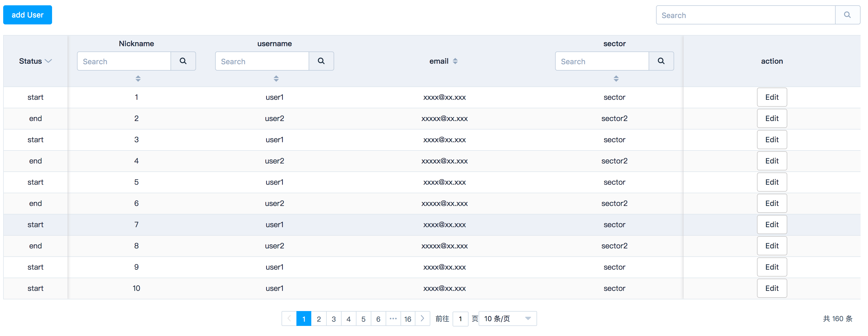Click the global search magnifier at top right
868x336 pixels.
pos(848,15)
